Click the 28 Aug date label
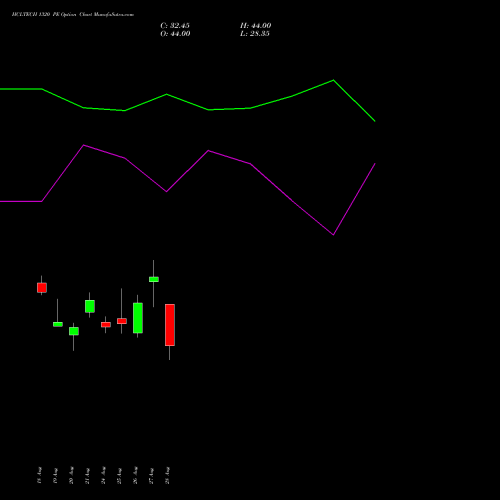The width and height of the screenshot is (500, 500). [167, 475]
